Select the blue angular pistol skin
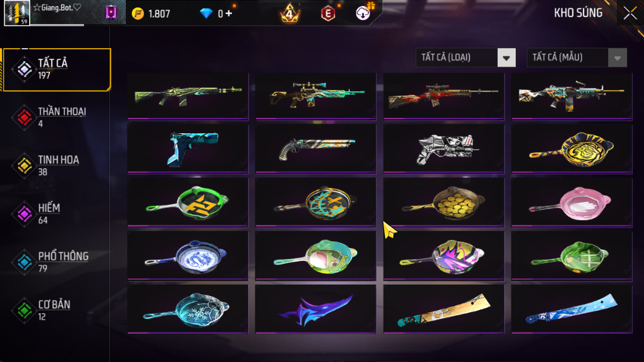This screenshot has width=644, height=362. [x=188, y=149]
